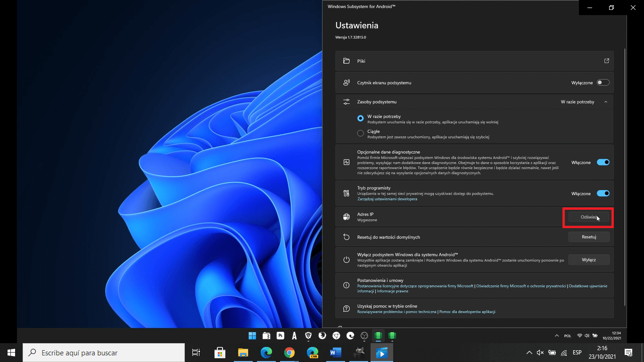Screen dimensions: 644x362
Task: Launch Google Chrome from the Windows 10 taskbar
Action: pos(289,353)
